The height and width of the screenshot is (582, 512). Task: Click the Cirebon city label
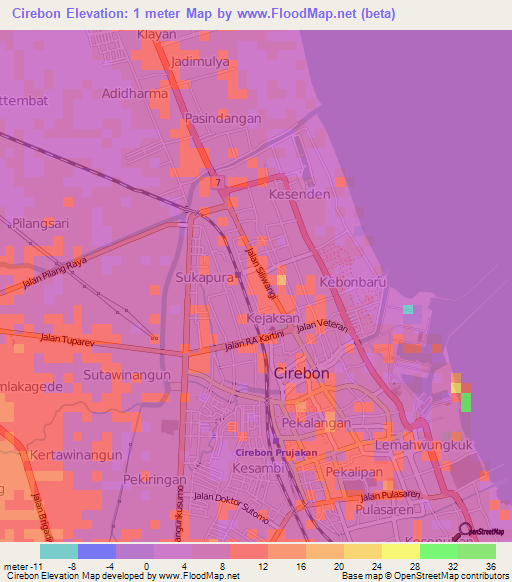coord(301,373)
